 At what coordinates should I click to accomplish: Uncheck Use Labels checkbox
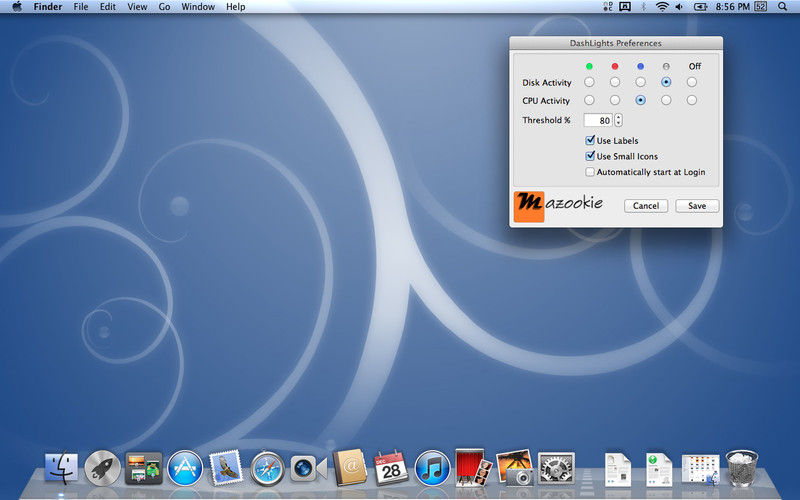tap(590, 140)
